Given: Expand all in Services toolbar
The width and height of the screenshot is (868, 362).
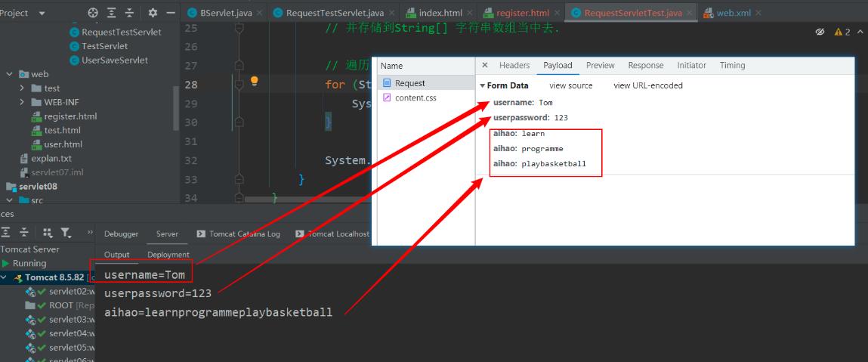Looking at the screenshot, I should point(6,233).
